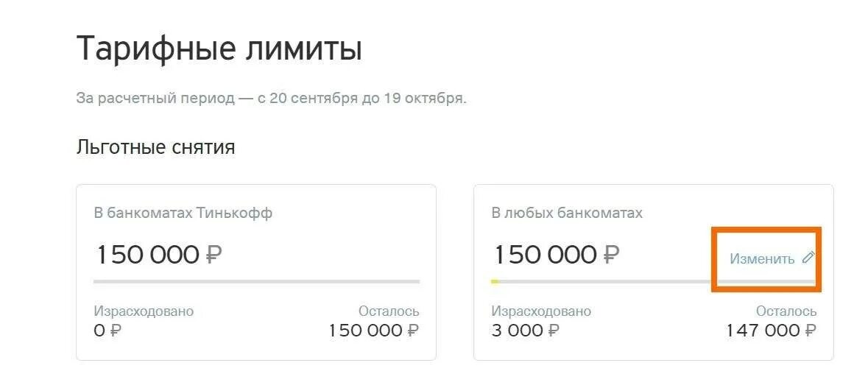The width and height of the screenshot is (868, 388).
Task: Click the pencil edit icon
Action: point(808,258)
